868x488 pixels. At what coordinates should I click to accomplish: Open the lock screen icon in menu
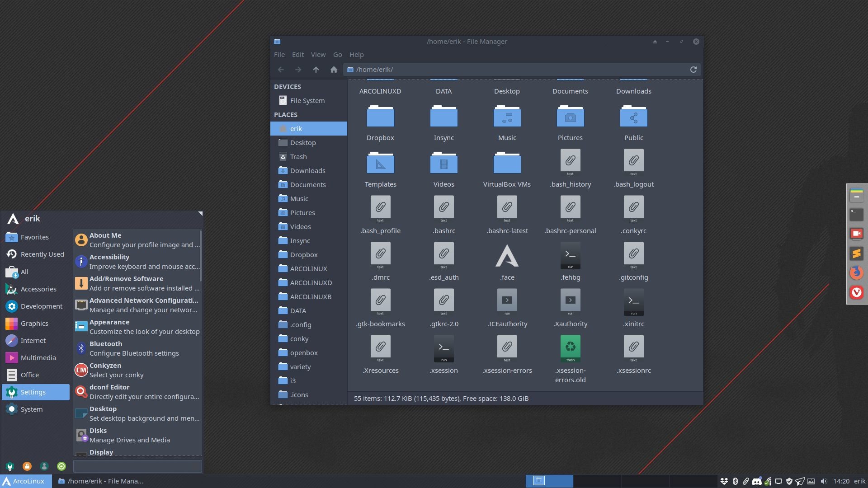(27, 466)
